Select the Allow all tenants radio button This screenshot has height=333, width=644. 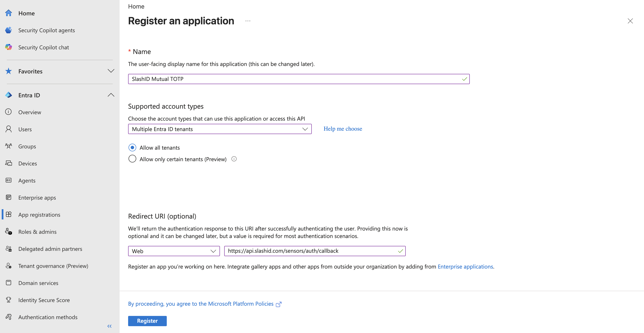click(x=132, y=148)
